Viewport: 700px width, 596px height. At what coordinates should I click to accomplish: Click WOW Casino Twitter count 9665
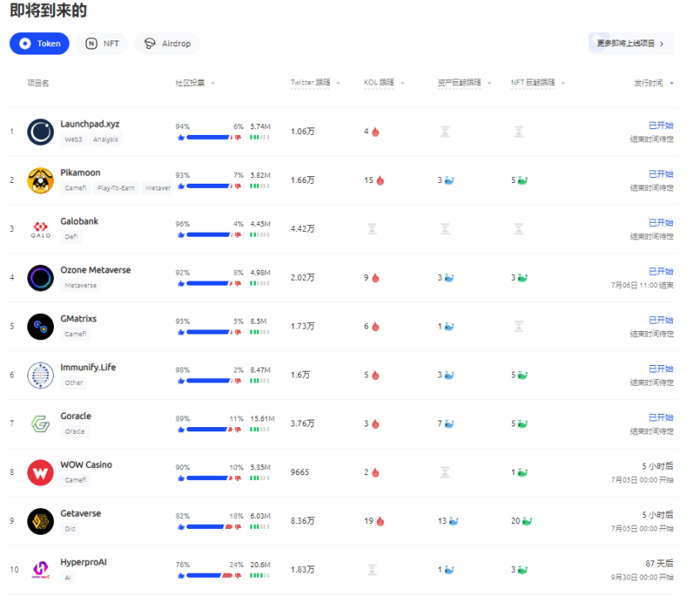[x=300, y=472]
